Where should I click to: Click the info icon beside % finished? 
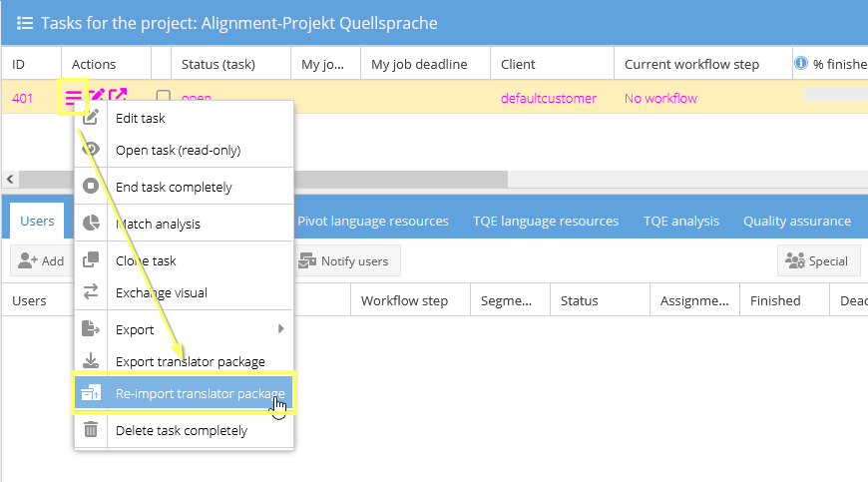pyautogui.click(x=800, y=64)
